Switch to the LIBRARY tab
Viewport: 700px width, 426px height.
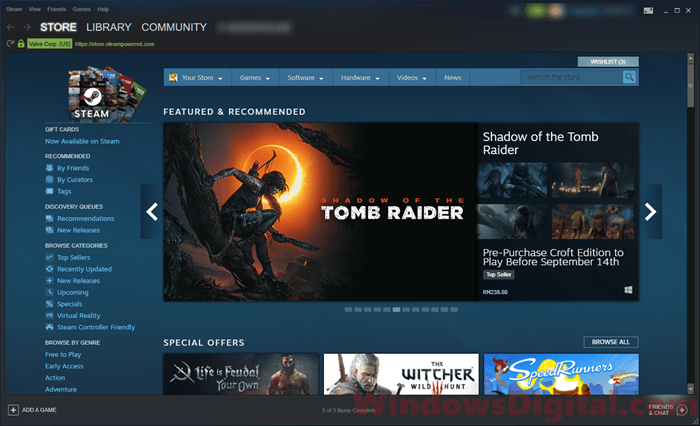click(109, 27)
